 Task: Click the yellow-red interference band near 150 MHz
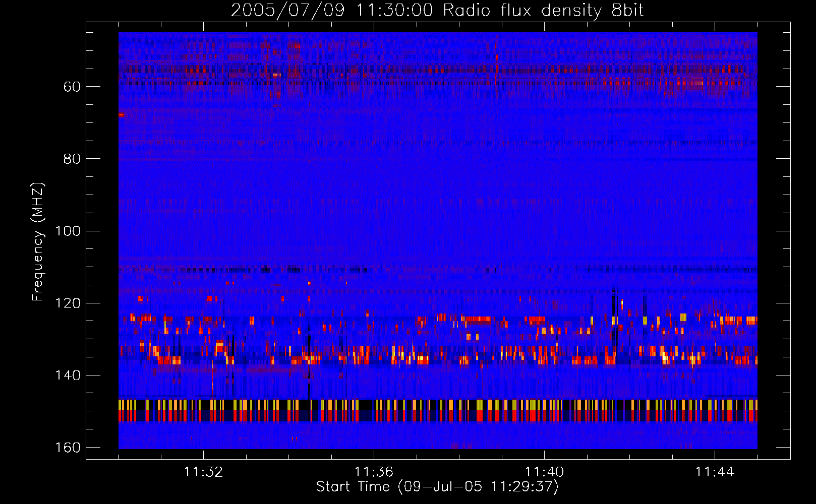(x=438, y=411)
